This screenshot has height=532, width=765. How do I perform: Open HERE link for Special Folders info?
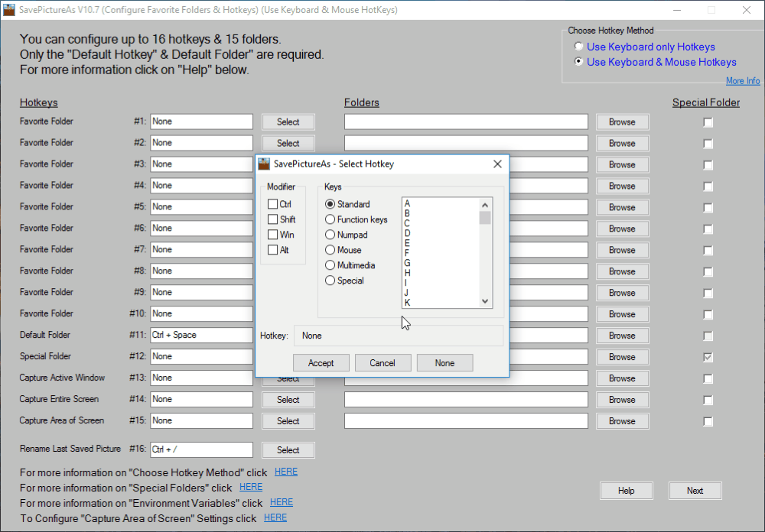[x=251, y=487]
